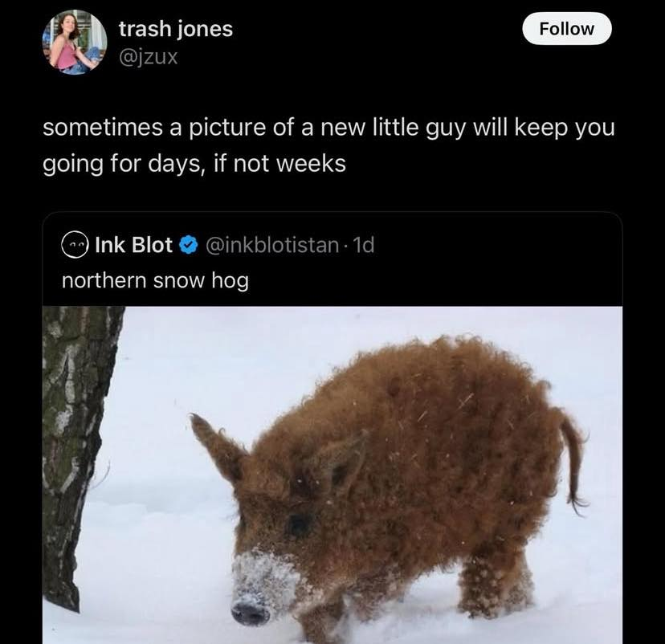Click the hog's raised left ear
Screen dimensions: 665x644
pyautogui.click(x=217, y=449)
